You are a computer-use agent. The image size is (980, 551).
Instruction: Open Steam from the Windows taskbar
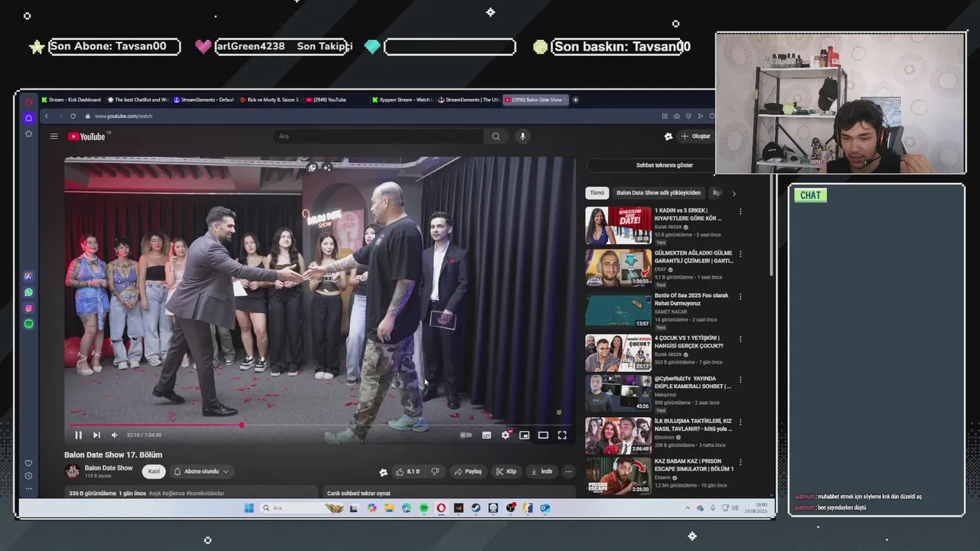[475, 508]
